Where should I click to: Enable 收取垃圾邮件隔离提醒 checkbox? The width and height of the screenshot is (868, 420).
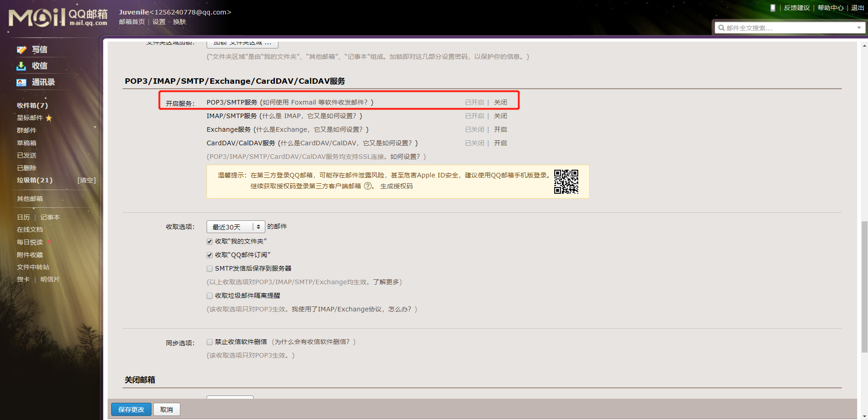click(209, 296)
